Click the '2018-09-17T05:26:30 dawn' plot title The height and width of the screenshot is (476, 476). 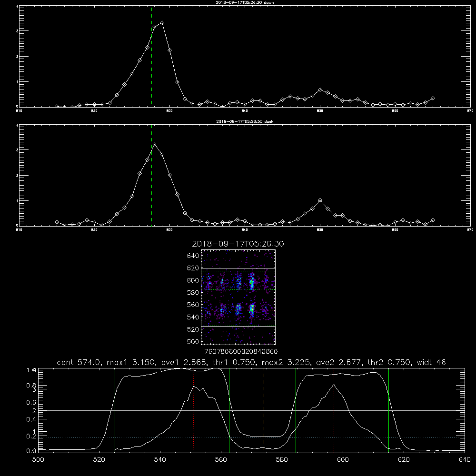click(245, 2)
